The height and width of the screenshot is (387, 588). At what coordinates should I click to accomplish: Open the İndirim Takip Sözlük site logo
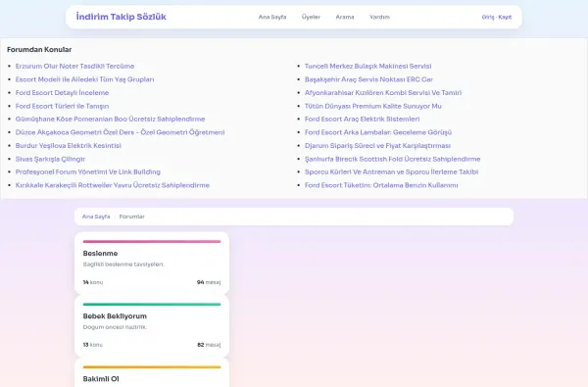(x=121, y=17)
